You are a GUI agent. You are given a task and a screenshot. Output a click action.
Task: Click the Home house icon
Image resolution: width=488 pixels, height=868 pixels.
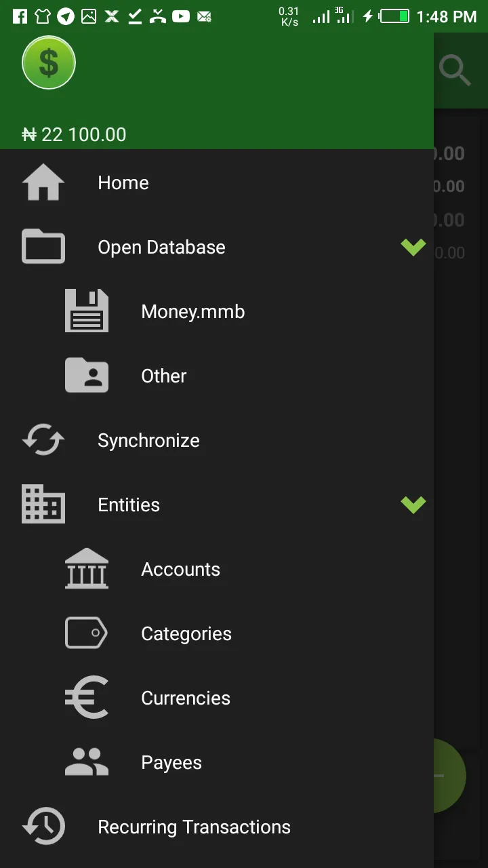[43, 182]
